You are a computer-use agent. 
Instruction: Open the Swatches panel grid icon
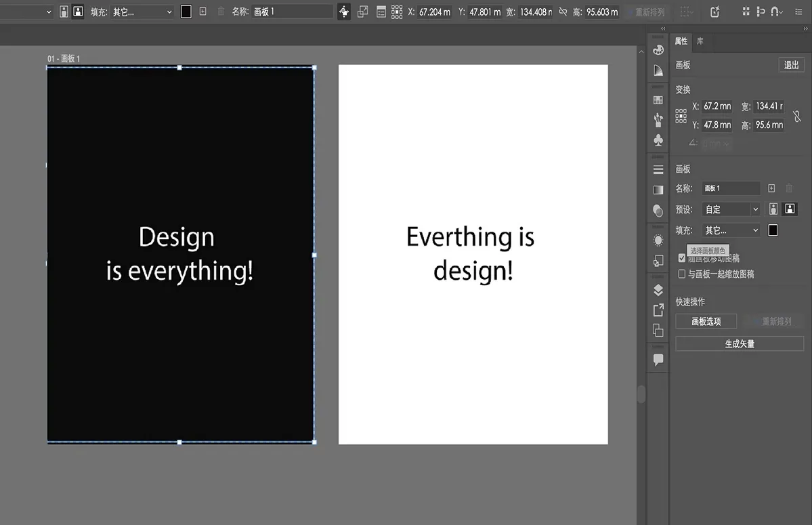point(658,100)
